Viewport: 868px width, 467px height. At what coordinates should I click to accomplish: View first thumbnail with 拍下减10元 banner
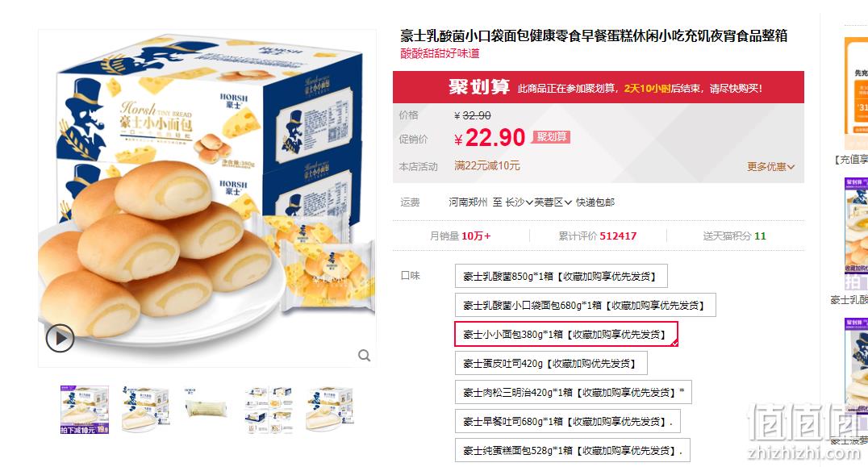[x=85, y=410]
